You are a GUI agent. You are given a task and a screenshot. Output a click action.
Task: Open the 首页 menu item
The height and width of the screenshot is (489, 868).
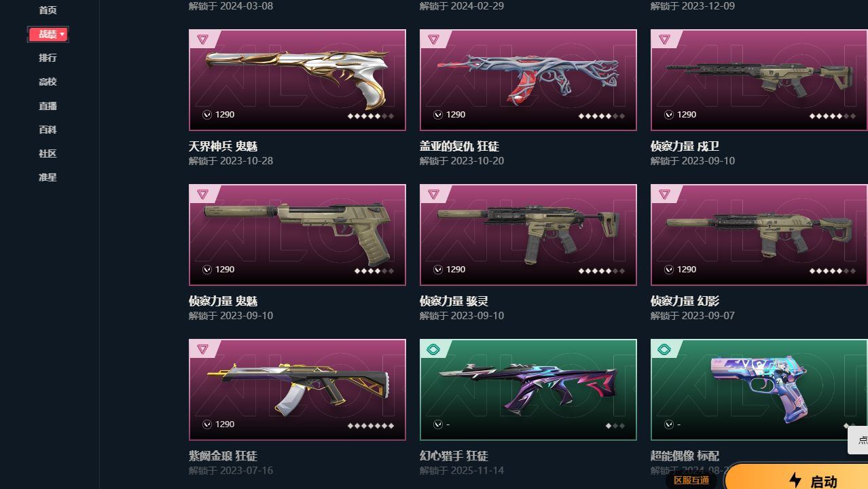click(x=48, y=10)
